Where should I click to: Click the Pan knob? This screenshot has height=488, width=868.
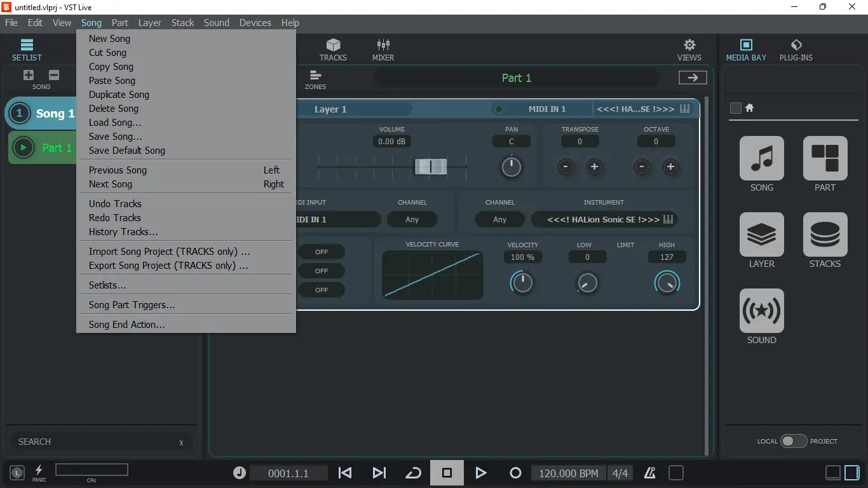pyautogui.click(x=512, y=167)
